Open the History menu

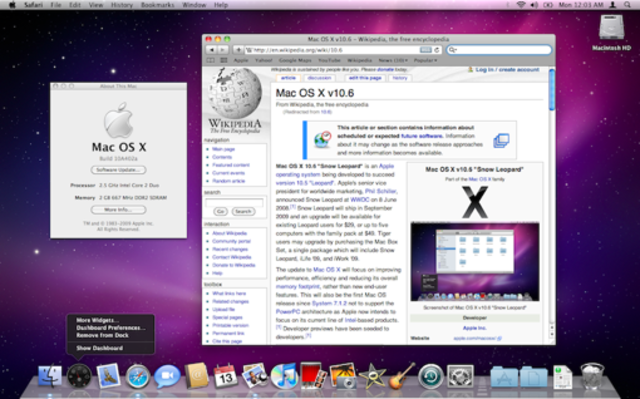(x=122, y=5)
